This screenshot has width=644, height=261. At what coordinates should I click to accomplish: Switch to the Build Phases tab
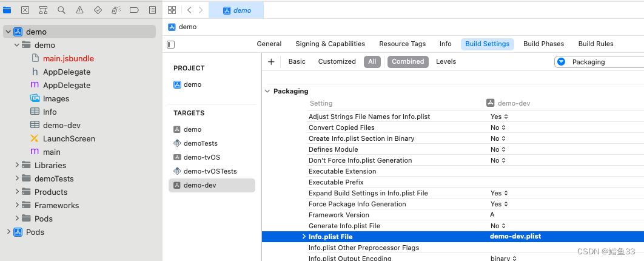coord(543,44)
